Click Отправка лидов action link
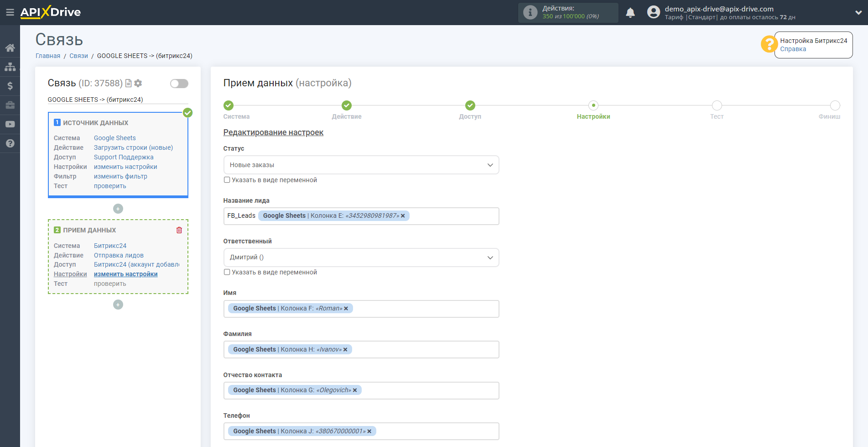 coord(119,255)
